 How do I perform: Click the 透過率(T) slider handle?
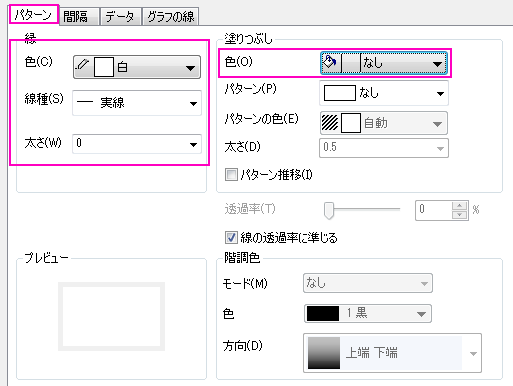tap(329, 210)
